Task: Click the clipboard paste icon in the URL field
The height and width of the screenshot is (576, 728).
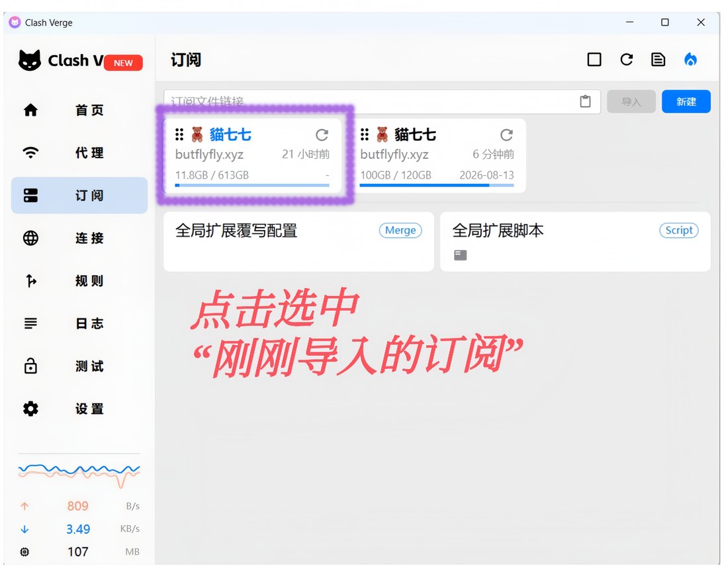Action: tap(585, 102)
